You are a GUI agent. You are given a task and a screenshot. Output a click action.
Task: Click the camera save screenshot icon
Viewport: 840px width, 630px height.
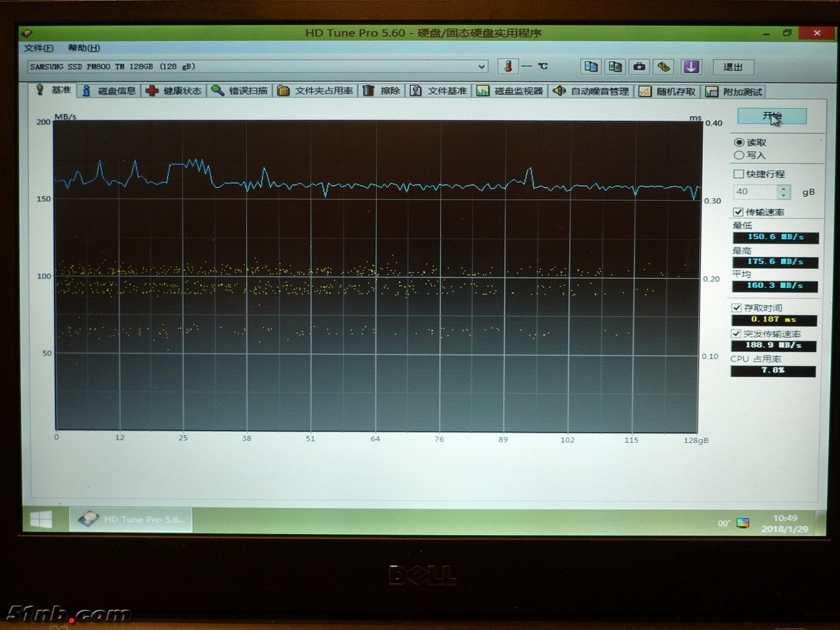pos(639,67)
